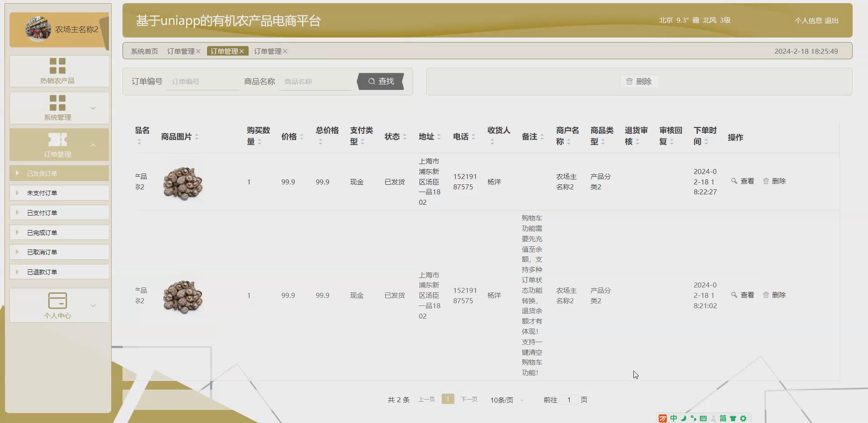The height and width of the screenshot is (423, 868).
Task: Click the 个人中心 card icon
Action: [57, 301]
